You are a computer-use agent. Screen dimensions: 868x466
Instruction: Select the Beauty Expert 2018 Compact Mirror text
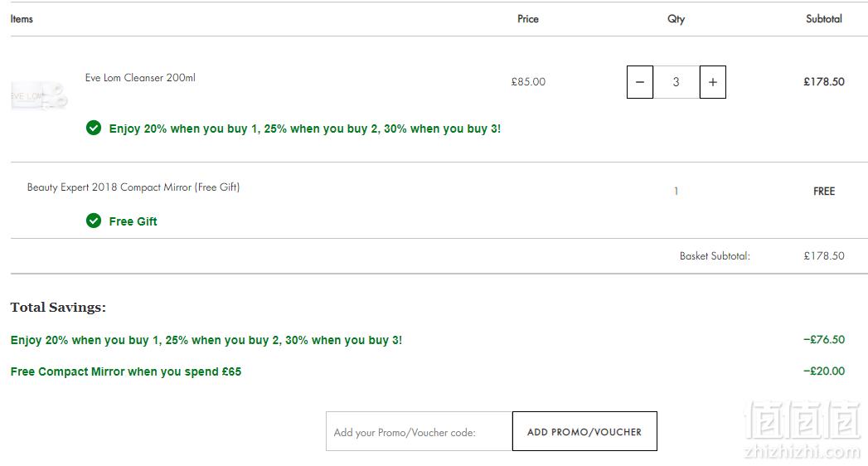133,187
